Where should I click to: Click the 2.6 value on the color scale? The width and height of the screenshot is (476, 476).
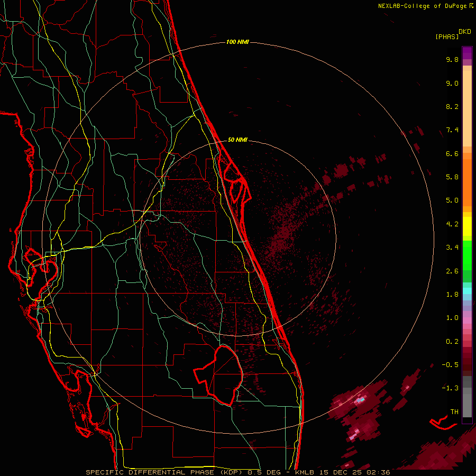click(x=452, y=271)
